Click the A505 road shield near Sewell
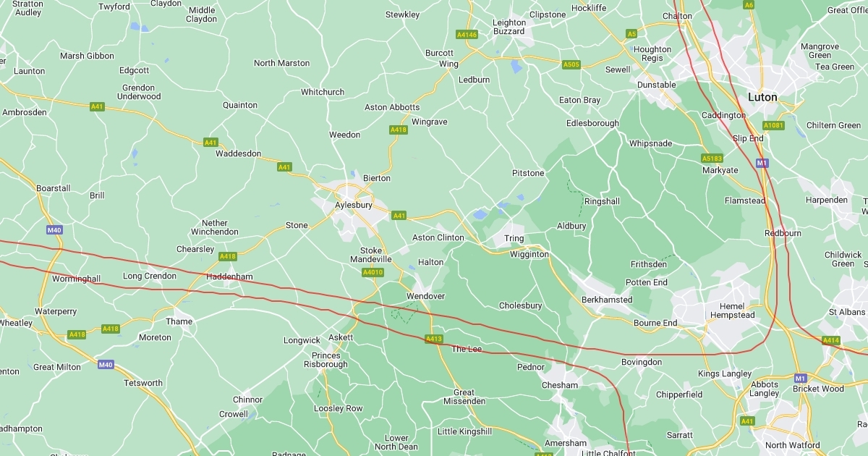The height and width of the screenshot is (456, 868). 571,64
